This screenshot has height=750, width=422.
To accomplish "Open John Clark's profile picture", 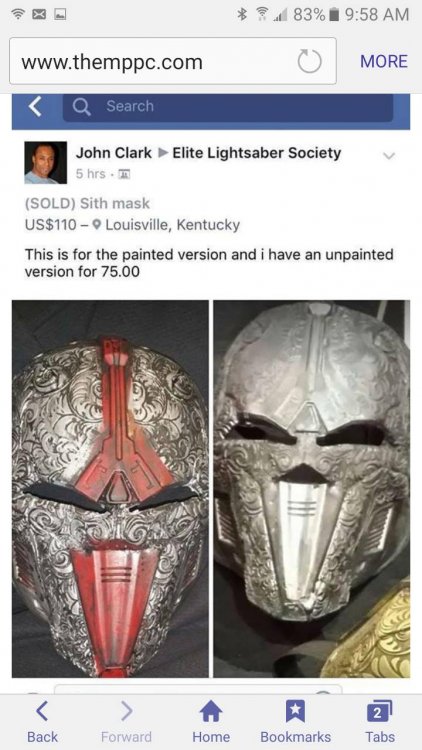I will click(45, 163).
